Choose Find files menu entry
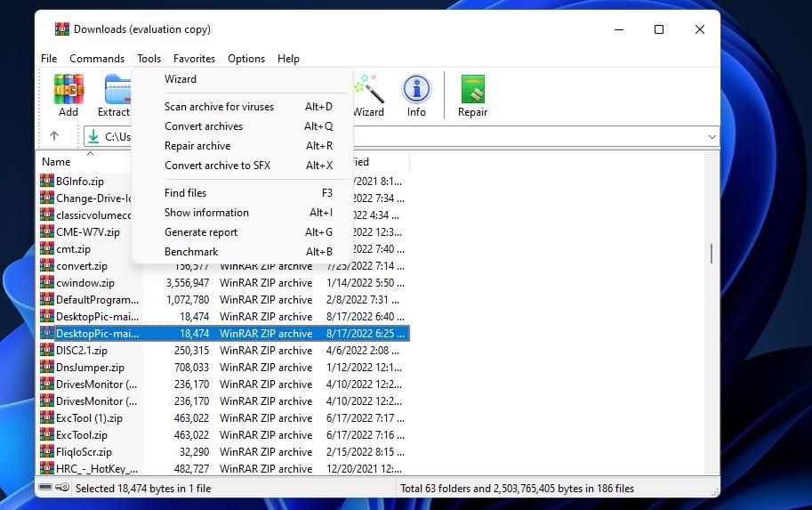Screen dimensions: 812x510 click(x=243, y=193)
